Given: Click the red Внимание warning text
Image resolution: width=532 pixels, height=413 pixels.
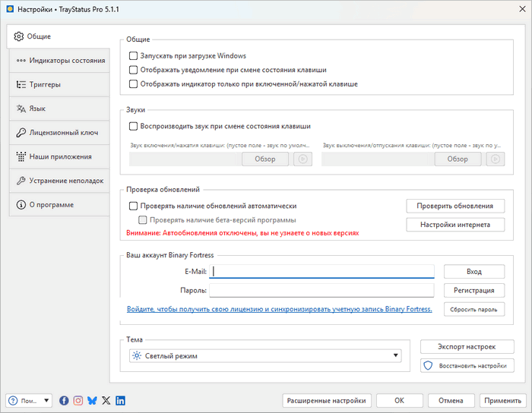Looking at the screenshot, I should [242, 233].
